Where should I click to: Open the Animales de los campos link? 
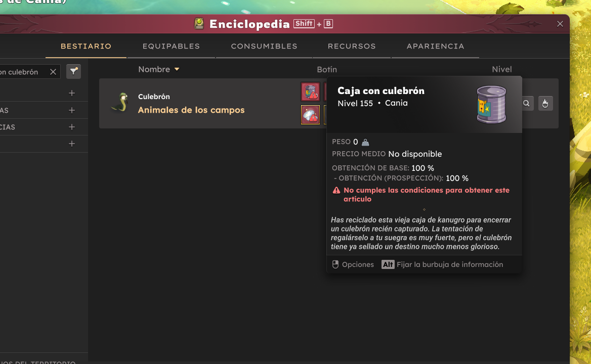[191, 110]
